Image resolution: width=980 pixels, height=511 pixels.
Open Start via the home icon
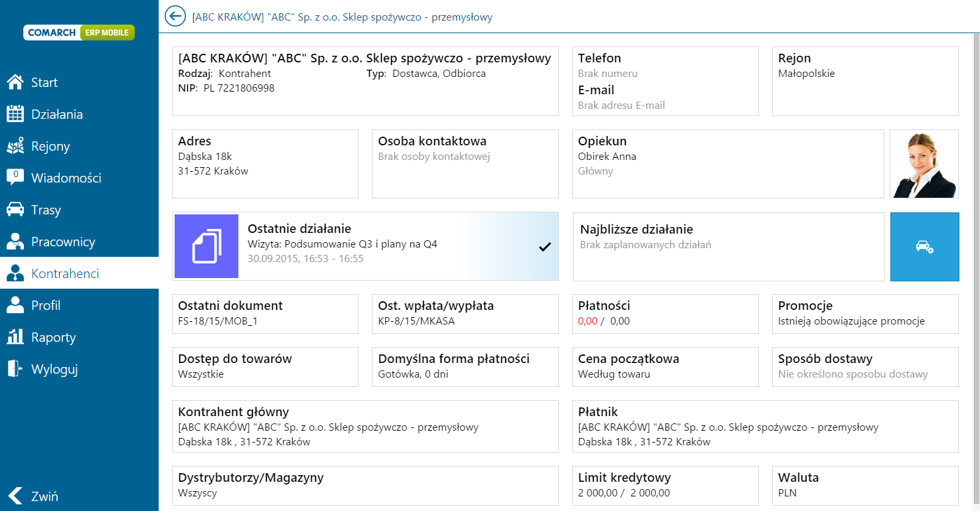15,82
